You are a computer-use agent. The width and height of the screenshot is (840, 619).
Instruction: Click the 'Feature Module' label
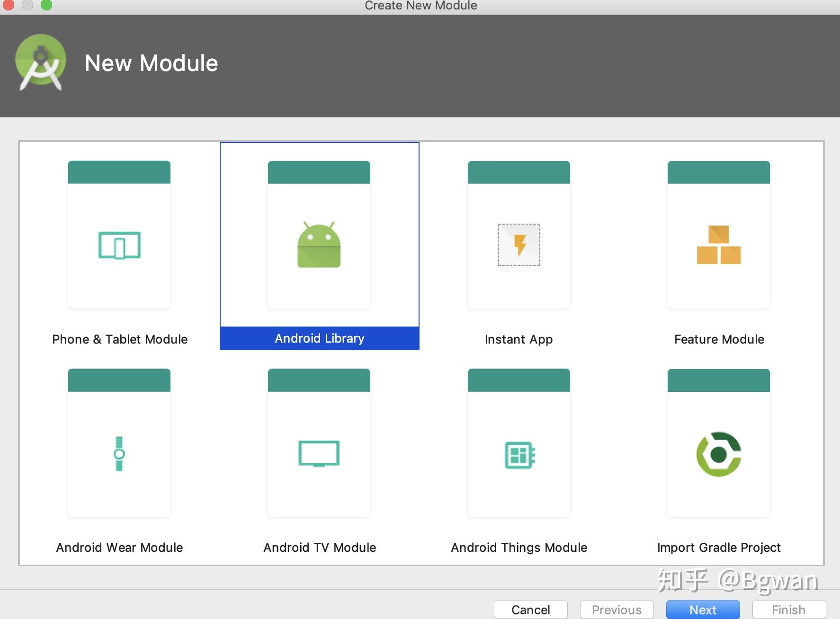719,339
